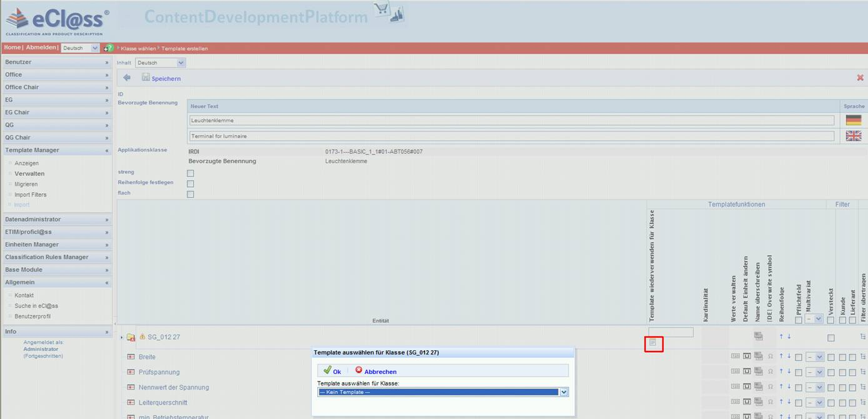868x419 pixels.
Task: Click the back arrow icon beside Speichern
Action: point(127,78)
